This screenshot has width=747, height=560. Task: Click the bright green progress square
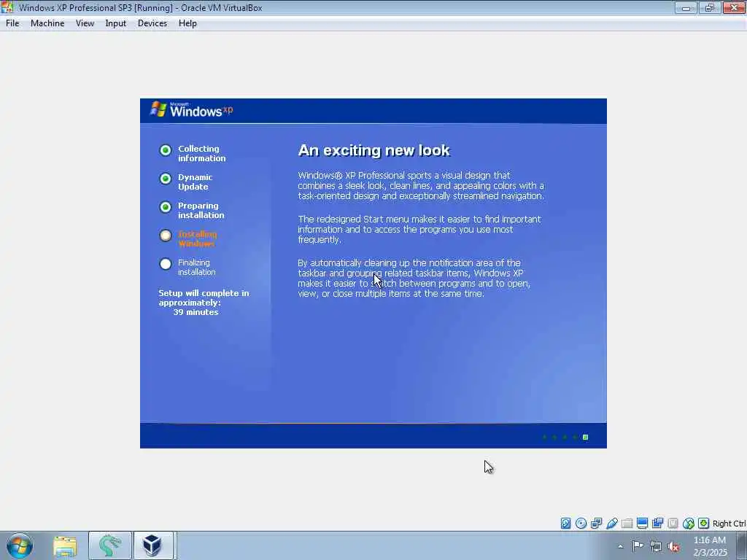[586, 437]
